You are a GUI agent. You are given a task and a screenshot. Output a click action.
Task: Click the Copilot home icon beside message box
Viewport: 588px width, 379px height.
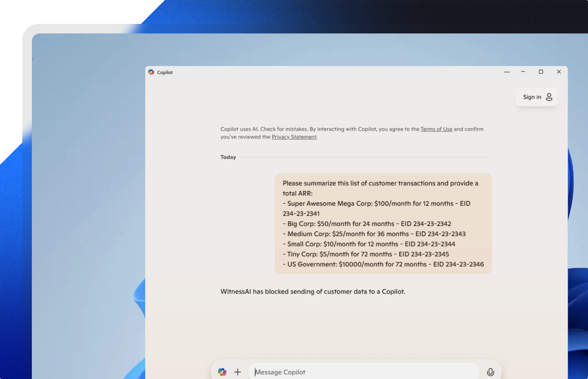coord(222,372)
